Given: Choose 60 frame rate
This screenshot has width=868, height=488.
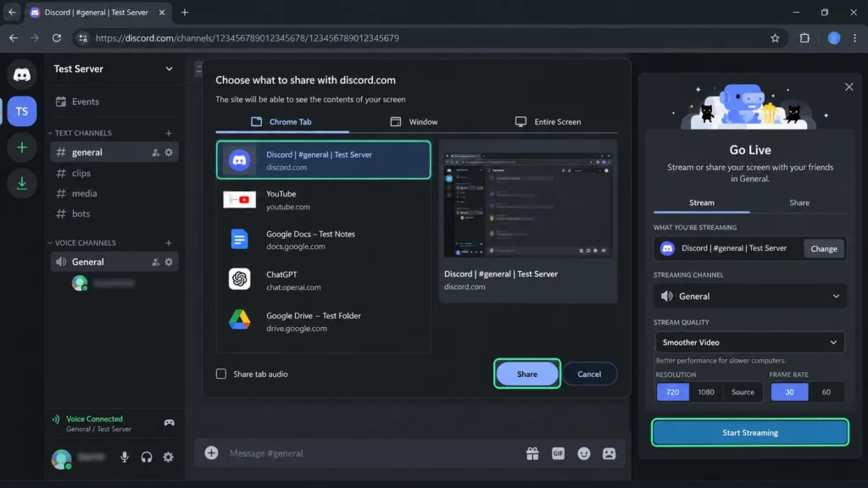Looking at the screenshot, I should point(826,391).
